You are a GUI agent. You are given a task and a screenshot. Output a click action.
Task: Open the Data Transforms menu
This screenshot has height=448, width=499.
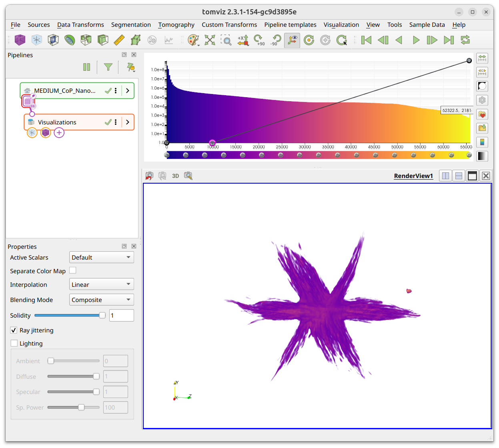point(80,25)
